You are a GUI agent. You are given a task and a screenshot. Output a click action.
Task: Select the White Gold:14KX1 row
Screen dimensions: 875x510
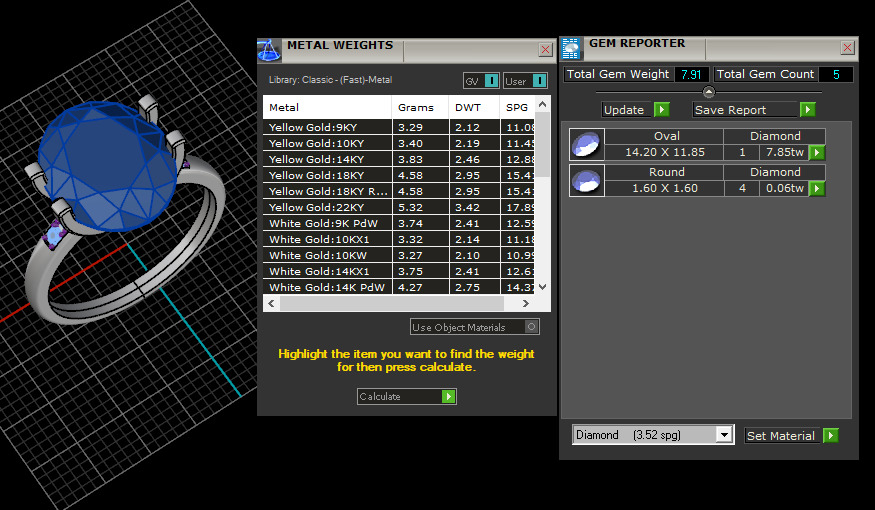pos(399,271)
